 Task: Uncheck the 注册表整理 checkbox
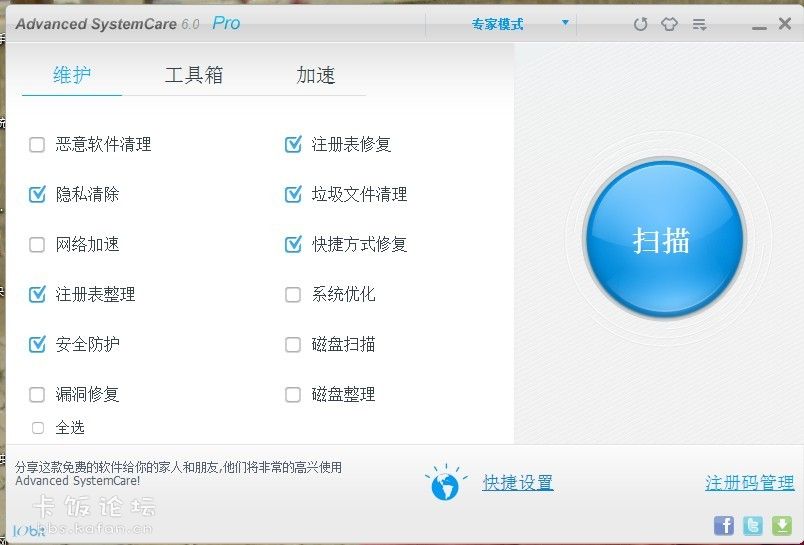[37, 294]
